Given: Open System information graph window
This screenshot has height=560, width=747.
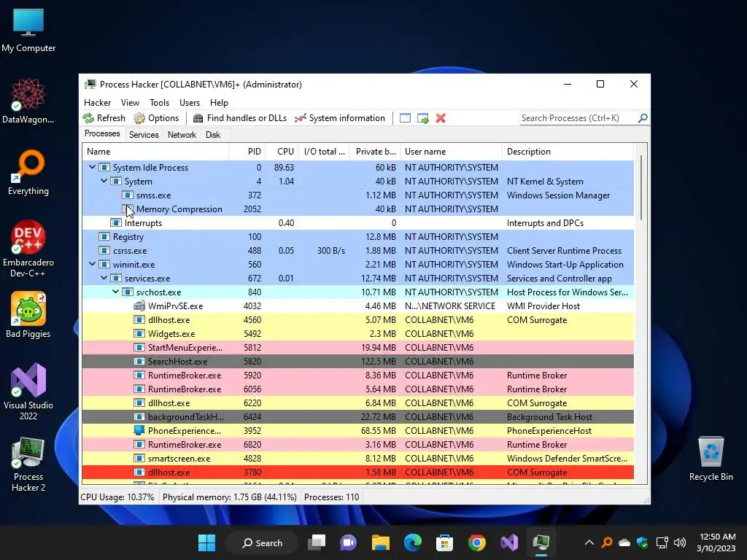Looking at the screenshot, I should (x=340, y=118).
